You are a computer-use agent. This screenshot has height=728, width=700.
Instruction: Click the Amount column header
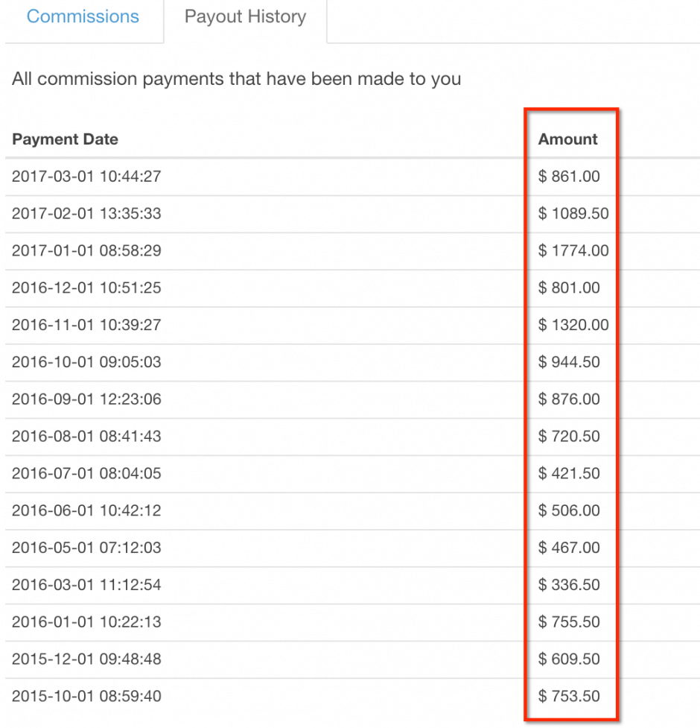pyautogui.click(x=567, y=139)
